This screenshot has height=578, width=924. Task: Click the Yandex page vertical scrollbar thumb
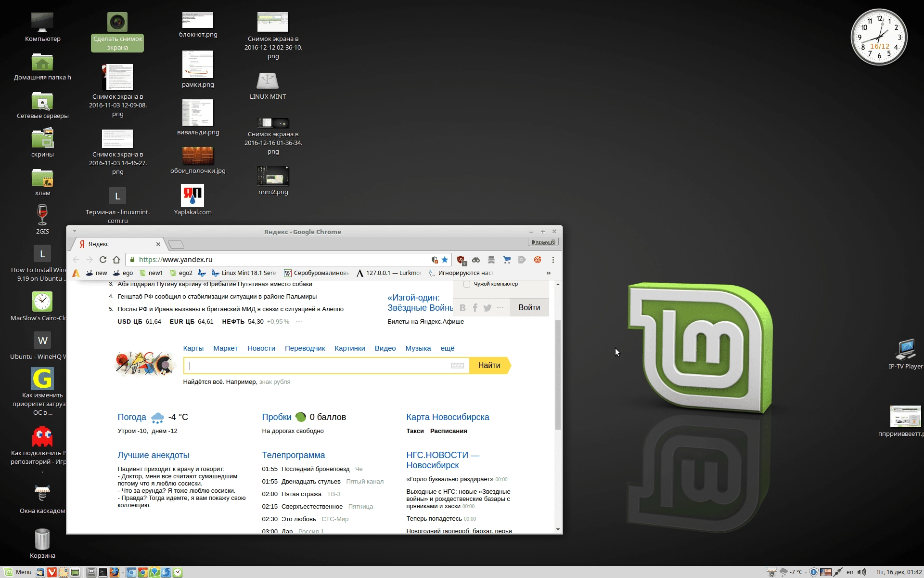tap(558, 374)
